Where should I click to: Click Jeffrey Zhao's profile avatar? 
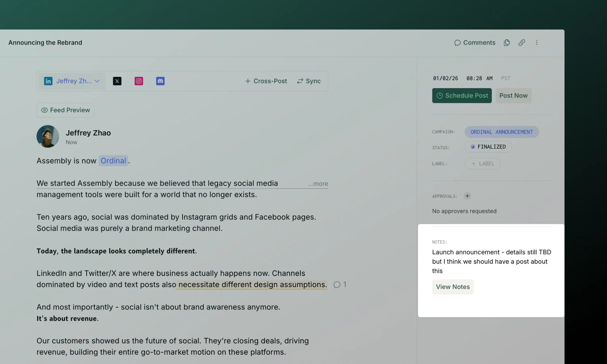pos(48,136)
